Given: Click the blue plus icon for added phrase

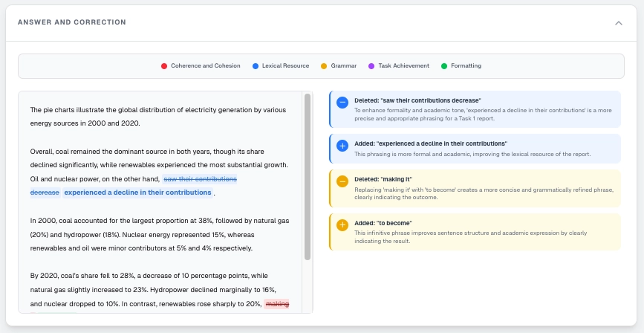Looking at the screenshot, I should pyautogui.click(x=342, y=146).
